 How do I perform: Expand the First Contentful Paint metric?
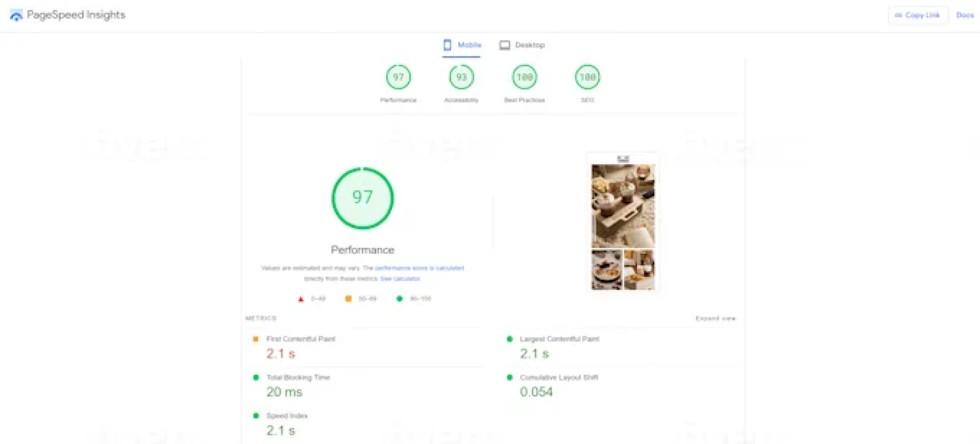(x=301, y=339)
